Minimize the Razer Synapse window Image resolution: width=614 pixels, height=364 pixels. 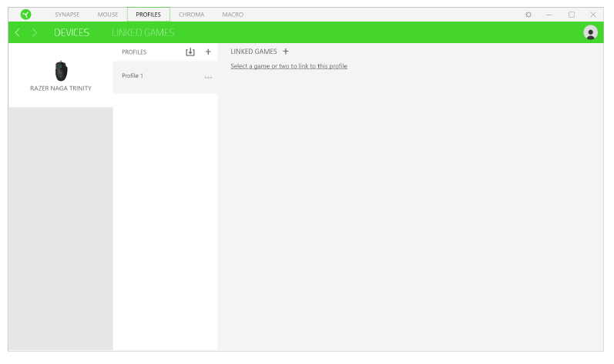click(549, 15)
